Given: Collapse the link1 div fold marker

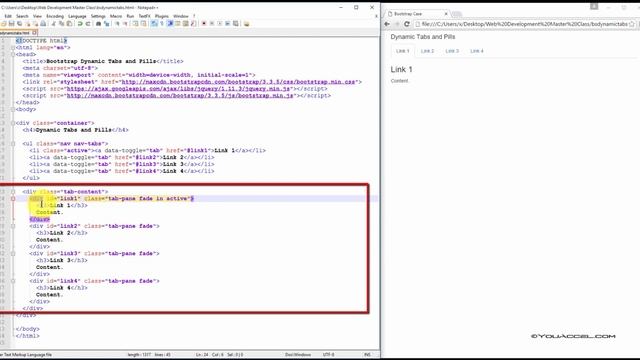Looking at the screenshot, I should point(13,198).
